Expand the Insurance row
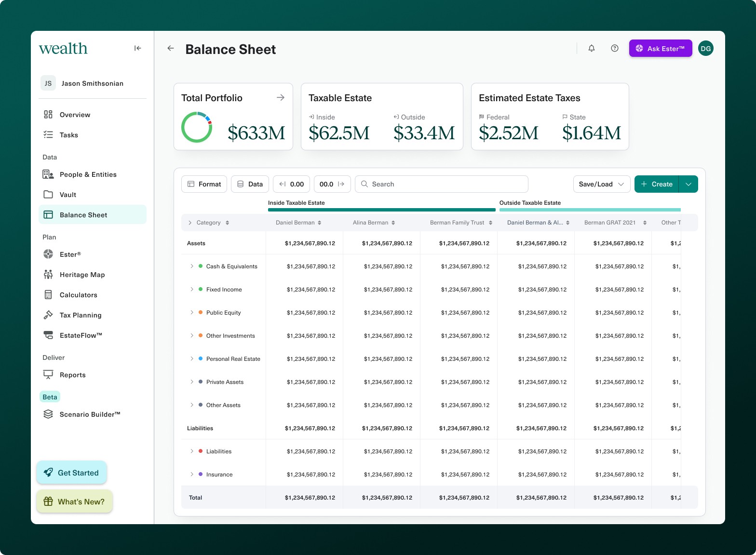The width and height of the screenshot is (756, 555). (192, 474)
